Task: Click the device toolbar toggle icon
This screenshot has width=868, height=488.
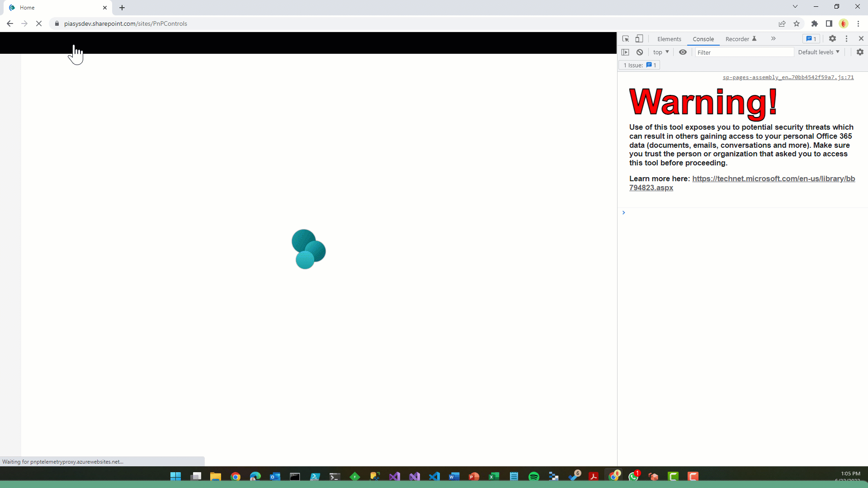Action: coord(639,38)
